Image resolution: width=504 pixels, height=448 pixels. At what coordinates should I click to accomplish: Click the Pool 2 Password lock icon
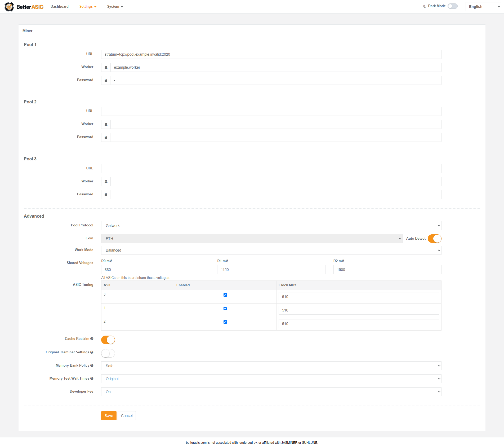[106, 137]
